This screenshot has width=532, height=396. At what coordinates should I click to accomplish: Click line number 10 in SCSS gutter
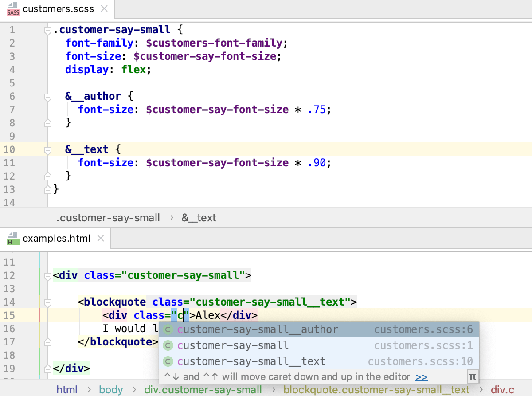[x=9, y=149]
